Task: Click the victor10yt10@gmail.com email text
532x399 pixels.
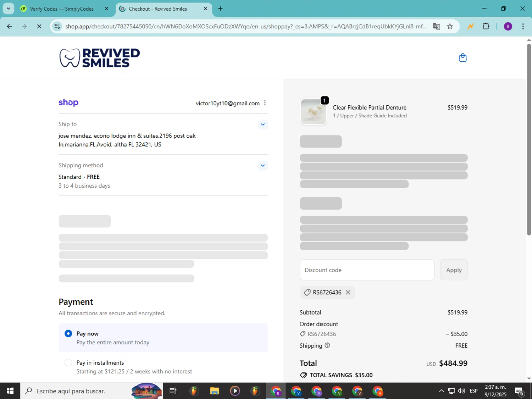Action: (228, 103)
